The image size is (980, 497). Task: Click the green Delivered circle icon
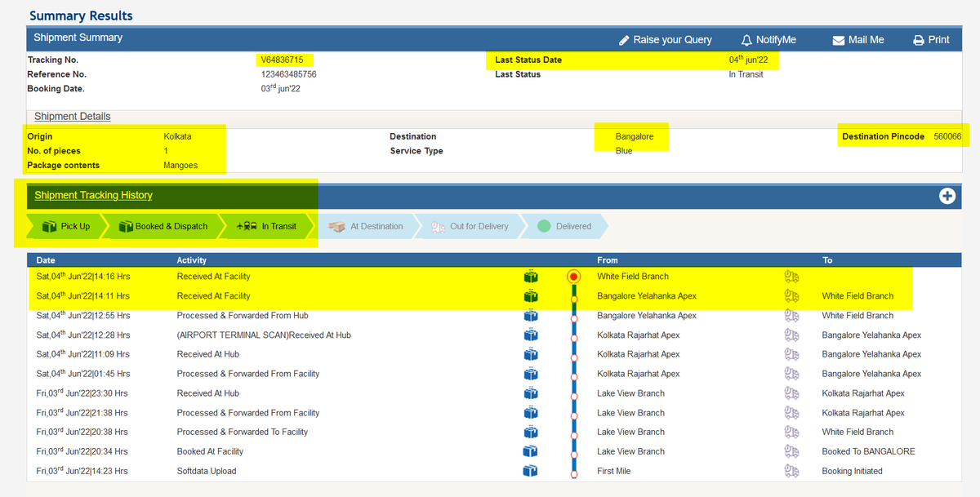(x=544, y=226)
